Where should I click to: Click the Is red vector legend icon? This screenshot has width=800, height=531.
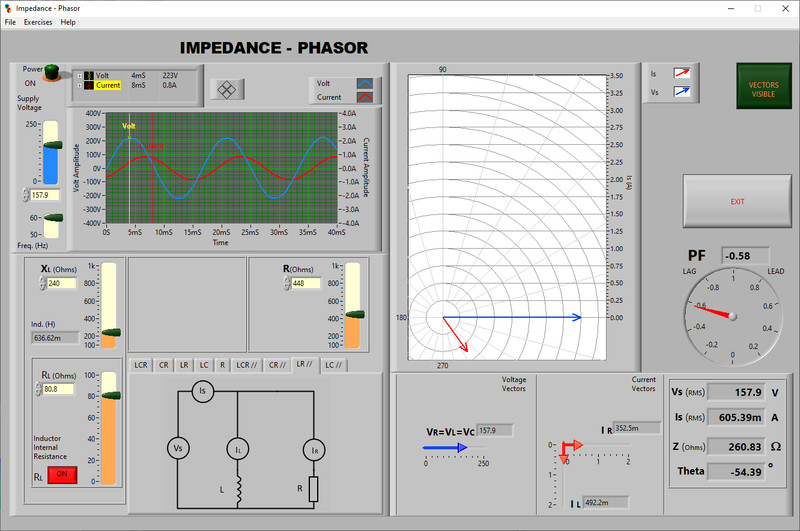click(x=682, y=73)
